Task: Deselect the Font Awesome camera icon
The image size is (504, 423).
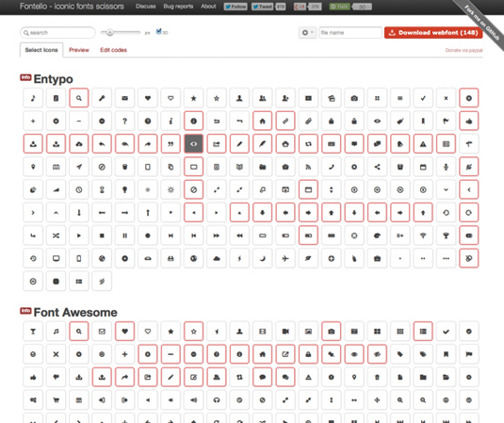Action: (331, 331)
